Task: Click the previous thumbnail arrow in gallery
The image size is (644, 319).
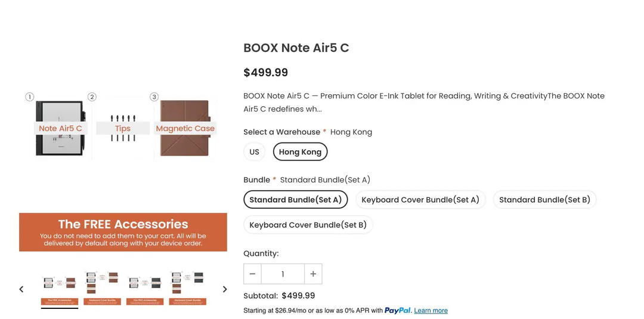Action: pos(21,289)
